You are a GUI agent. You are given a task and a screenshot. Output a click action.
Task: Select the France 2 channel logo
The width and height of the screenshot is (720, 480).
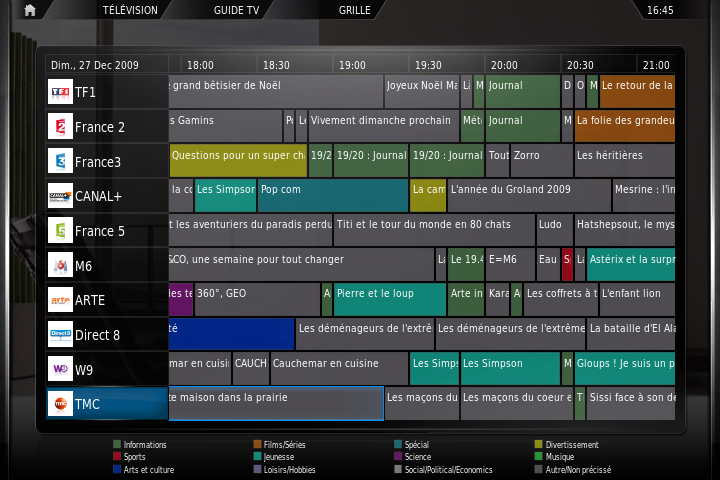point(60,127)
